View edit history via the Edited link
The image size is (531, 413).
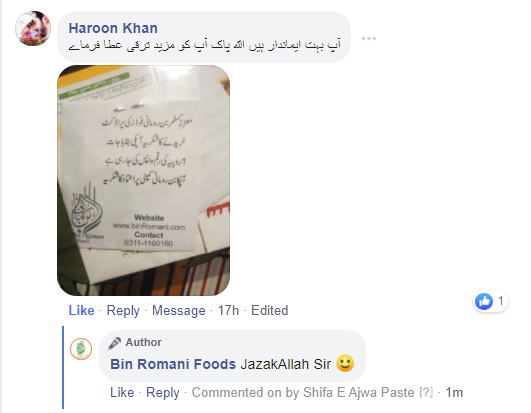point(270,310)
